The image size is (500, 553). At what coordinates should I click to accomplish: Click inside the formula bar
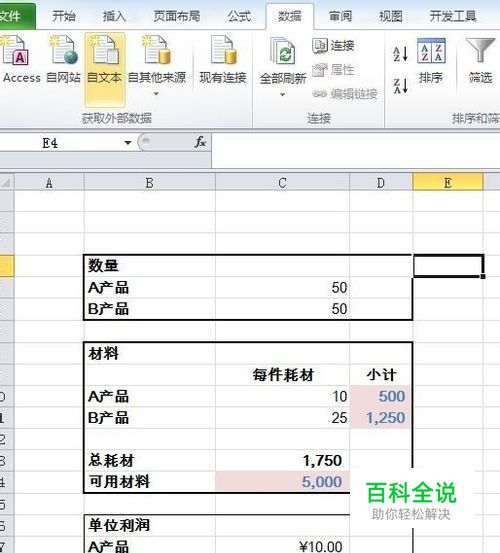(x=355, y=151)
